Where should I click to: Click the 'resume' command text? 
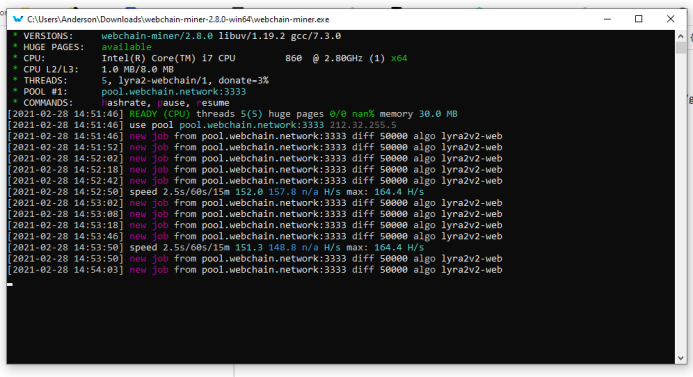click(x=213, y=103)
